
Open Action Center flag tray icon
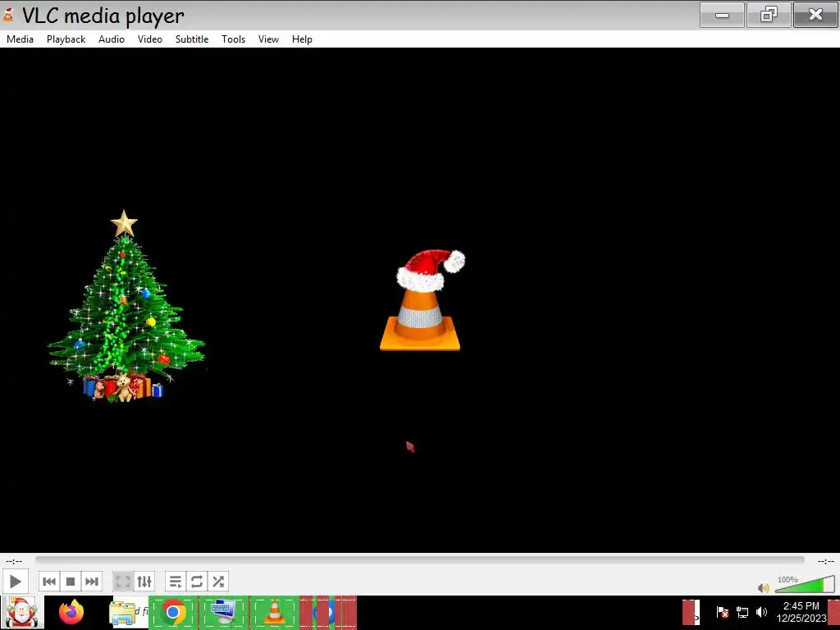(x=722, y=612)
